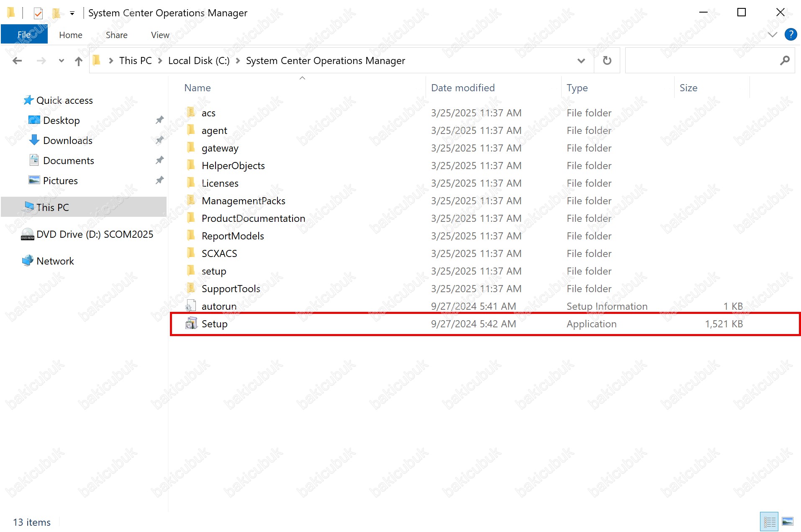The height and width of the screenshot is (532, 801).
Task: Select the ProductDocumentation folder icon
Action: pyautogui.click(x=191, y=218)
